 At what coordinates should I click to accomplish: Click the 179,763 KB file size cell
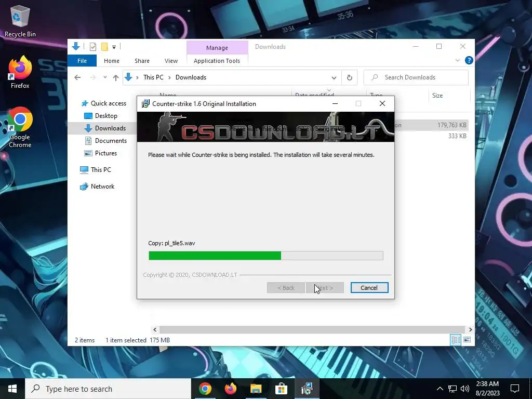pyautogui.click(x=451, y=125)
